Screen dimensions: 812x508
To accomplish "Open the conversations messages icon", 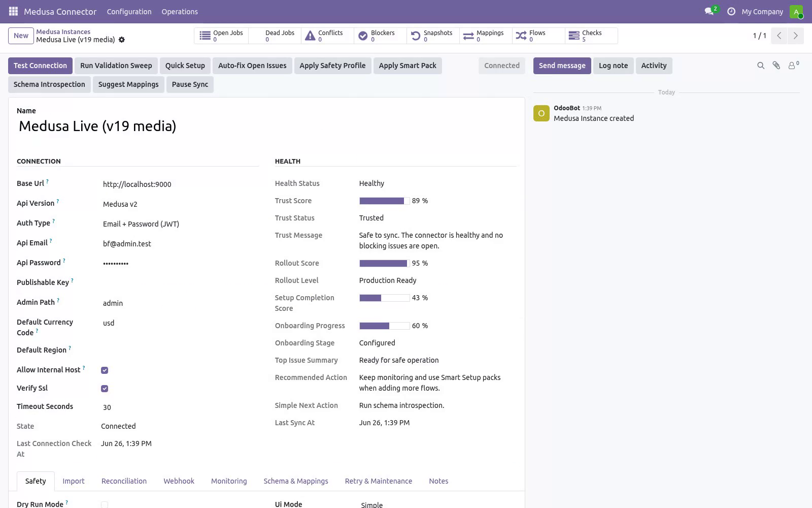I will (x=709, y=11).
